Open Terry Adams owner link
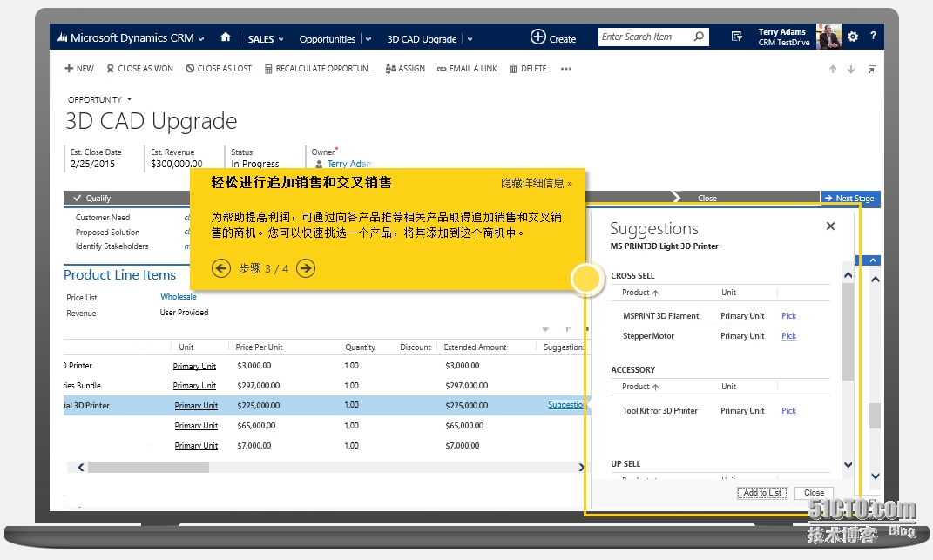The image size is (933, 560). click(350, 164)
